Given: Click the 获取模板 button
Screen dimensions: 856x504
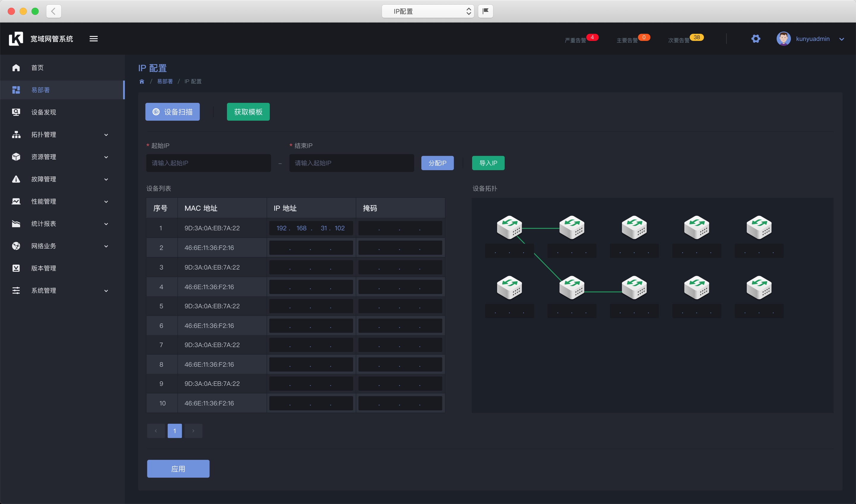Looking at the screenshot, I should pos(248,112).
